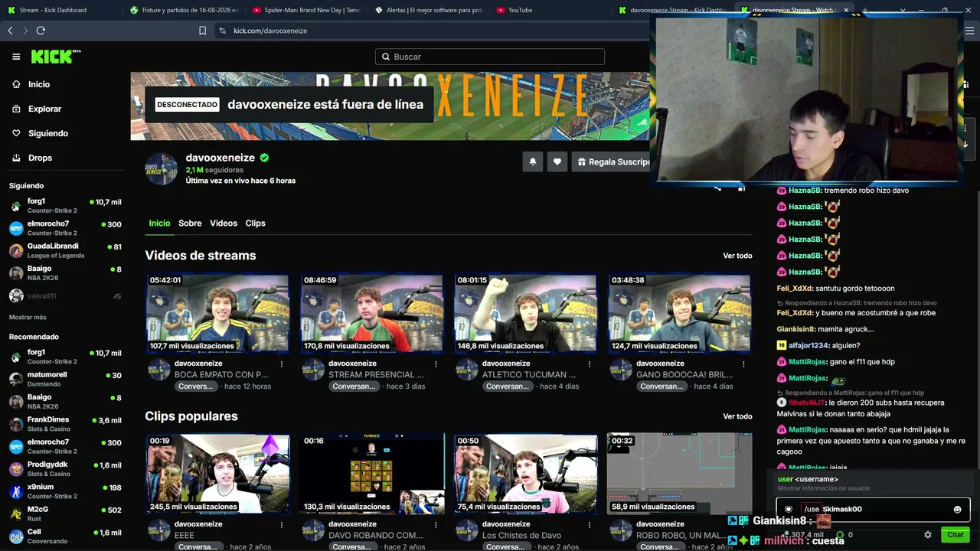Expand sidebar list with Mostrar más
Image resolution: width=980 pixels, height=551 pixels.
[28, 317]
